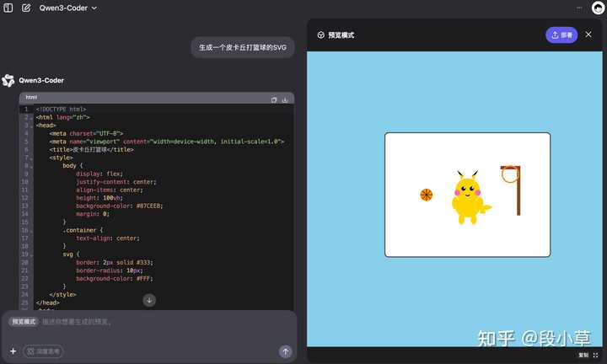Click the three-dots more options icon
Viewport: 607px width, 364px height.
click(579, 8)
